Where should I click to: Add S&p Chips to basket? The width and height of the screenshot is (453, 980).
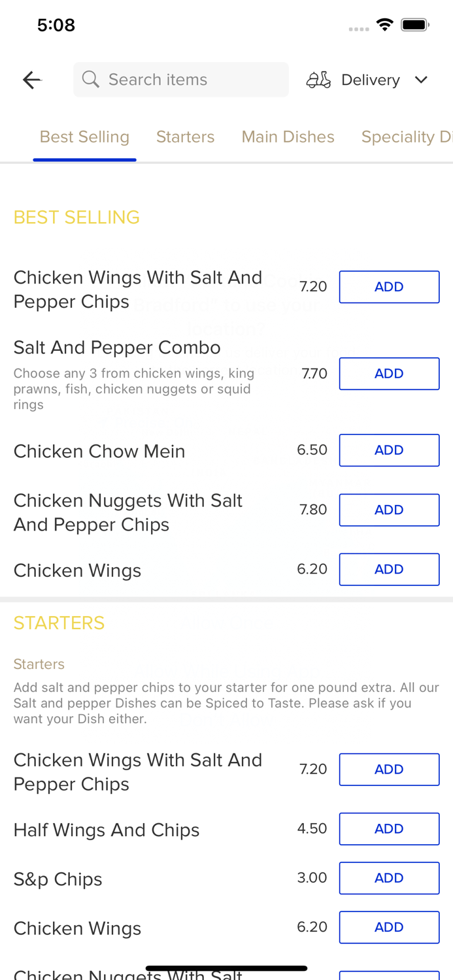[389, 878]
